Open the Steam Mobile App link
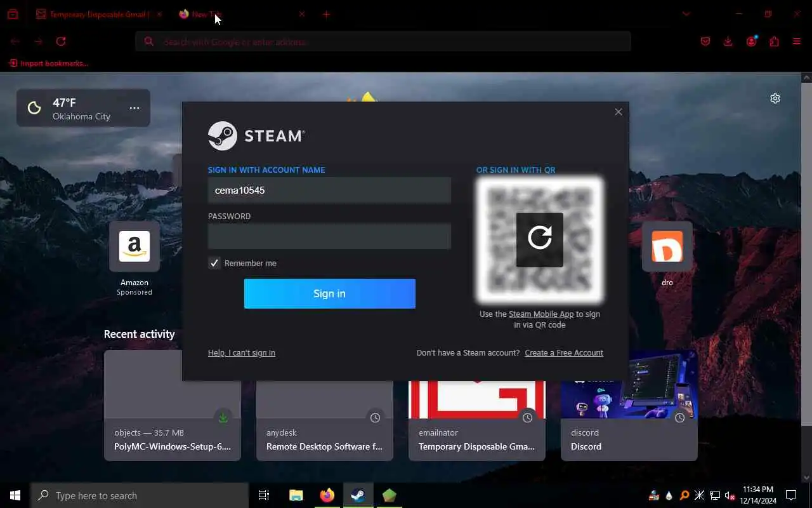812x508 pixels. [541, 314]
